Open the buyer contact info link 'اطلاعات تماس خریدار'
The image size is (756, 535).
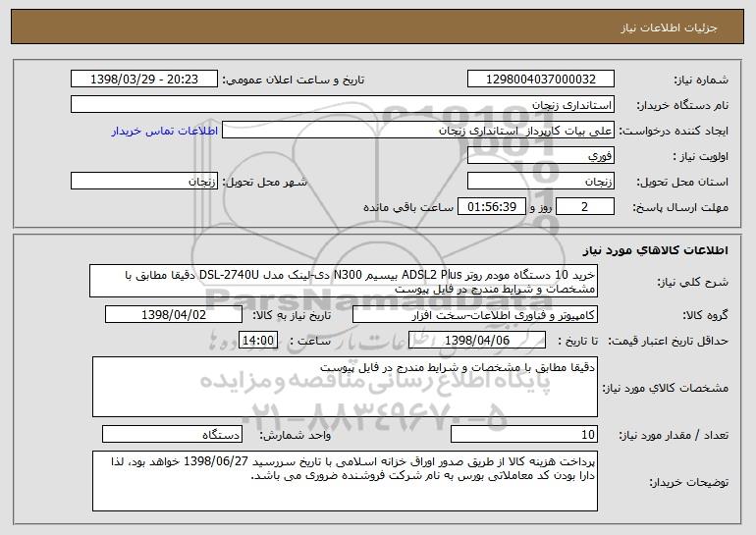[x=164, y=131]
